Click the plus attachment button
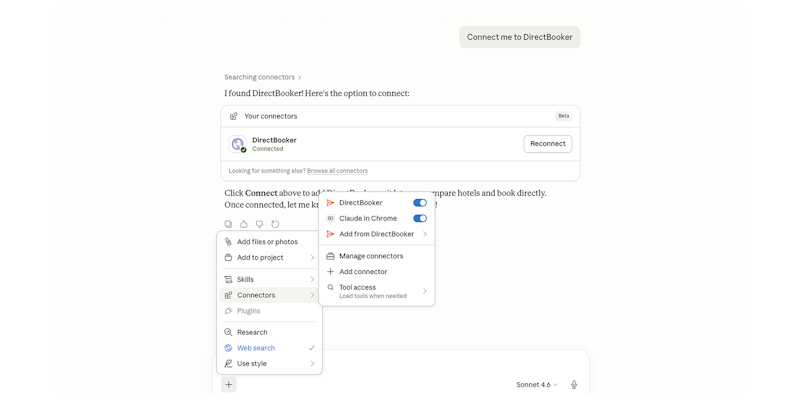Viewport: 800px width, 400px height. 229,385
